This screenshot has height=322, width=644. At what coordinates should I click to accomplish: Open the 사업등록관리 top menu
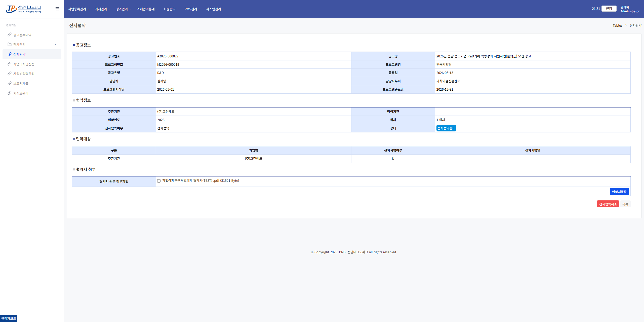[77, 9]
